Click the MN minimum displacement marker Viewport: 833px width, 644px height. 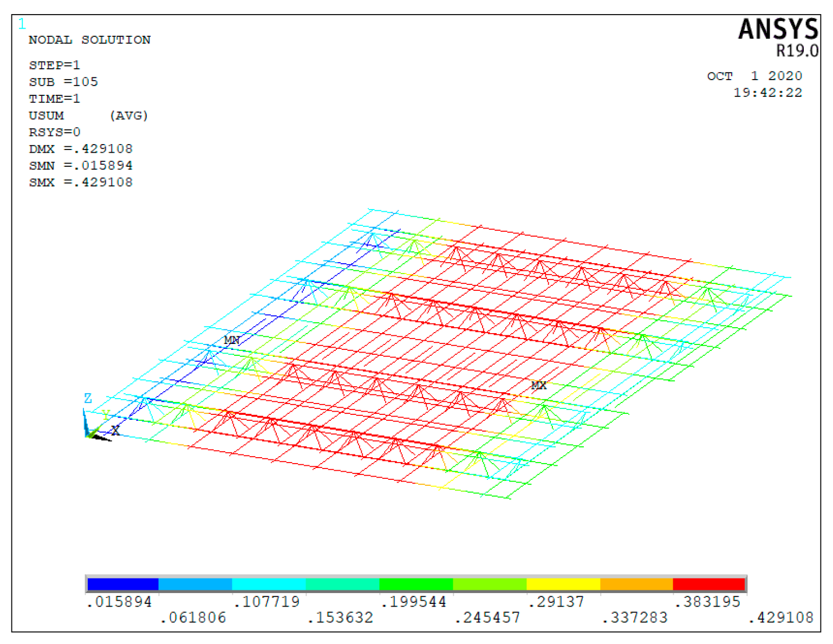[232, 340]
